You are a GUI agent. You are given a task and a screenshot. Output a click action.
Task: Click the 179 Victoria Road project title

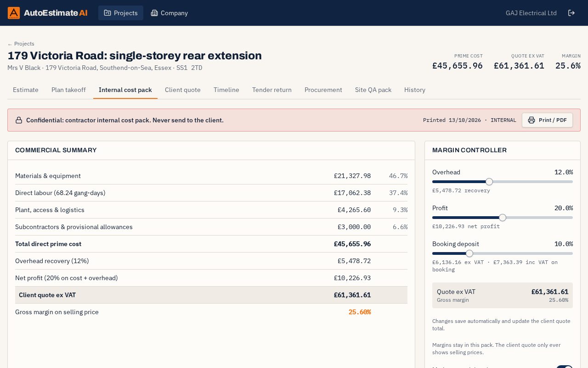point(135,56)
